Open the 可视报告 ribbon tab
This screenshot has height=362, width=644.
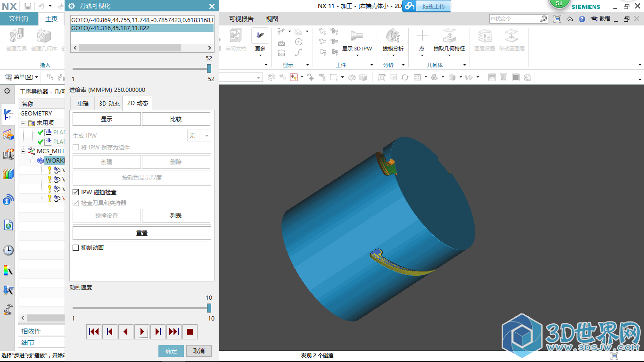[x=241, y=19]
